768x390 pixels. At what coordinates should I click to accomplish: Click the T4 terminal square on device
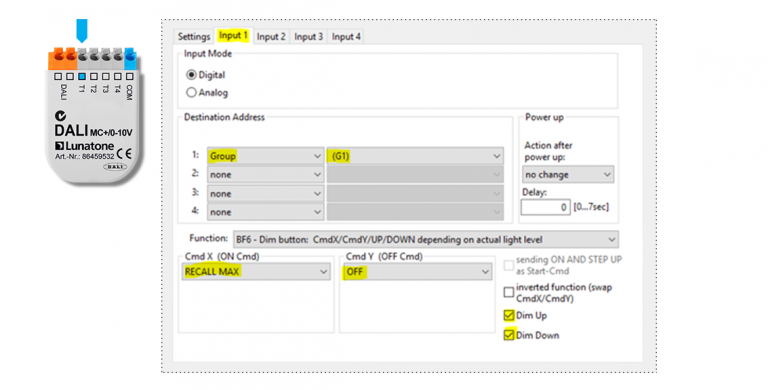coord(118,76)
